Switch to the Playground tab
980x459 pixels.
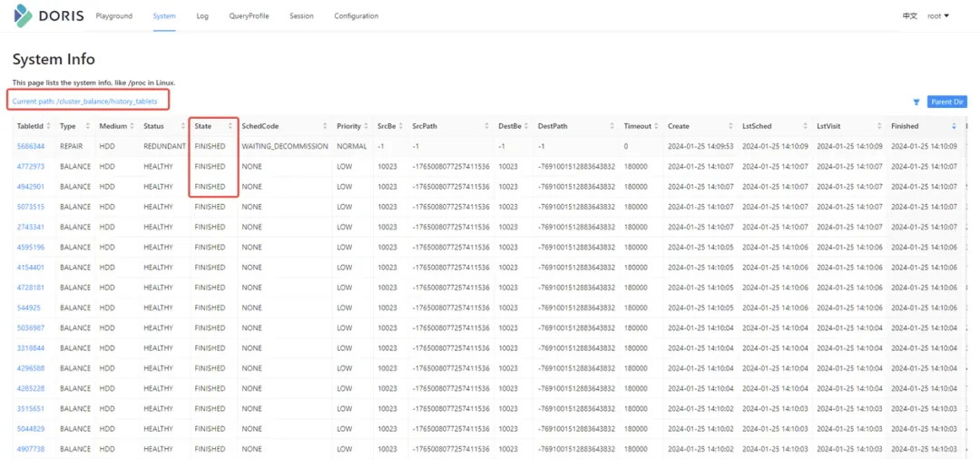[x=113, y=16]
